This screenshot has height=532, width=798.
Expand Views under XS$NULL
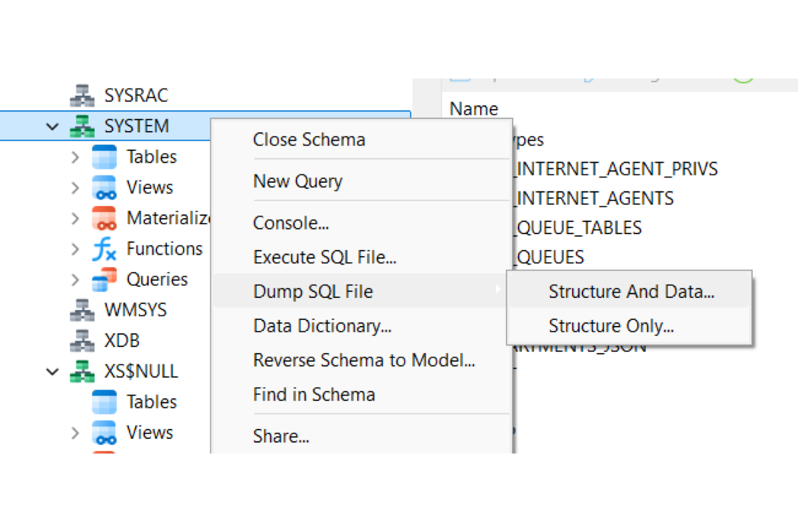75,433
